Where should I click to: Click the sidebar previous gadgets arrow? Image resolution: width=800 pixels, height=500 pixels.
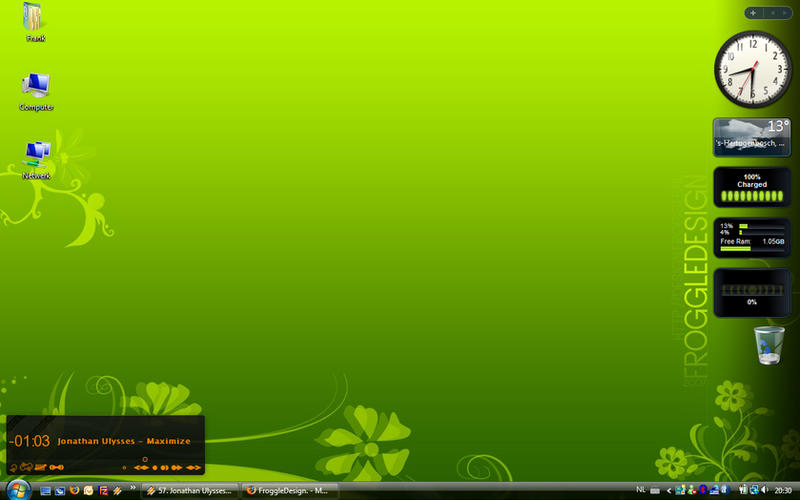pyautogui.click(x=772, y=13)
